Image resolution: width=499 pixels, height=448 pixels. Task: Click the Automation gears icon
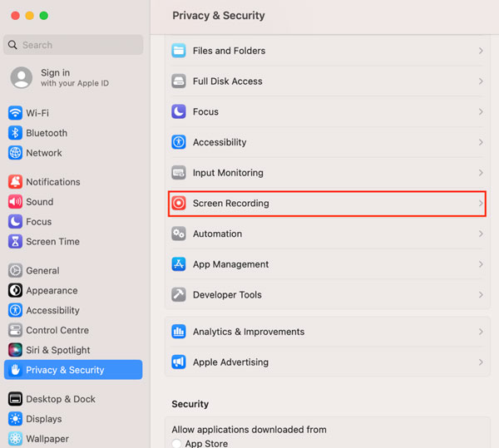point(179,234)
